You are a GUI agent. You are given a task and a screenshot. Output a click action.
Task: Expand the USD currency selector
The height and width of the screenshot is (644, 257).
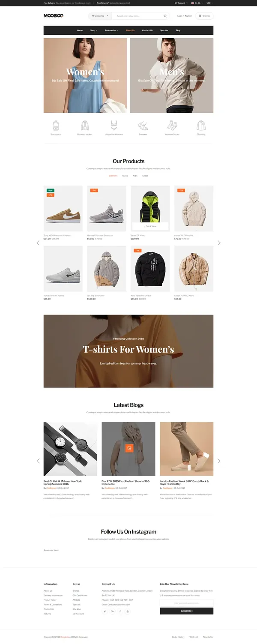coord(210,3)
